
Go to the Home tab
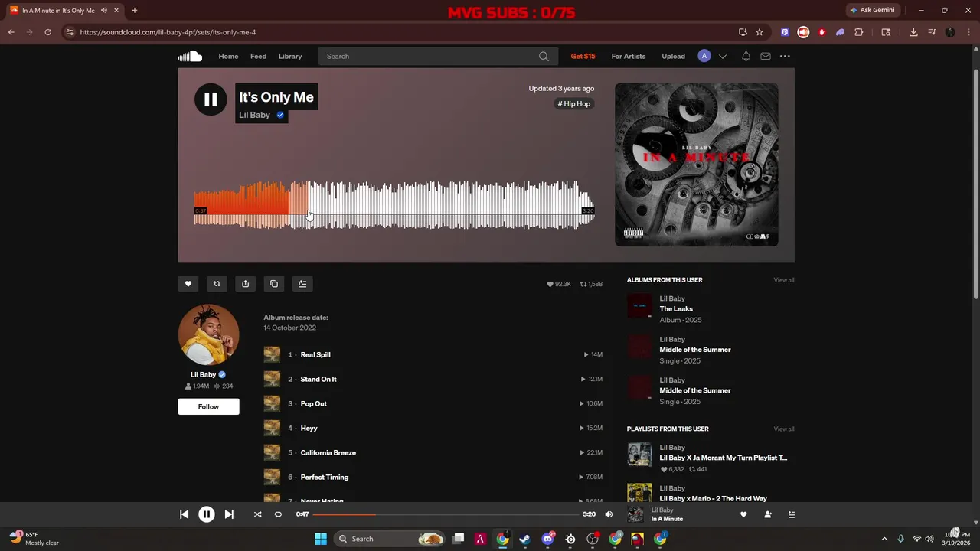tap(228, 56)
